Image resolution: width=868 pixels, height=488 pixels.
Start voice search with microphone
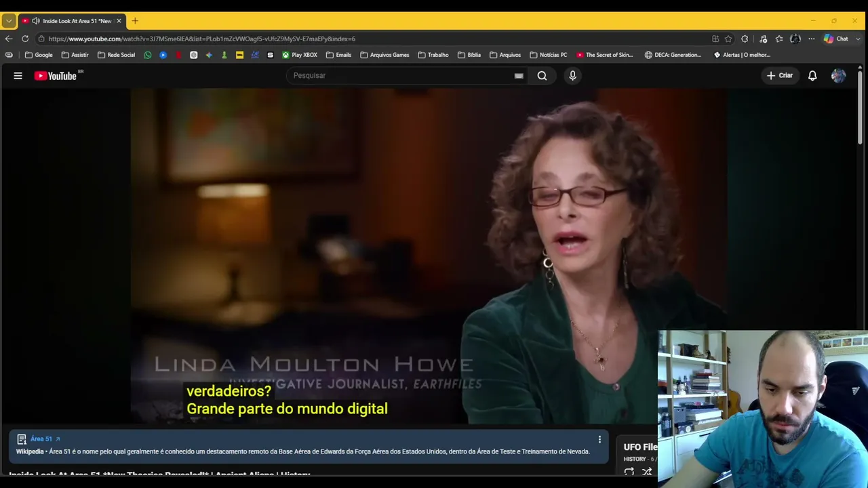(x=572, y=76)
